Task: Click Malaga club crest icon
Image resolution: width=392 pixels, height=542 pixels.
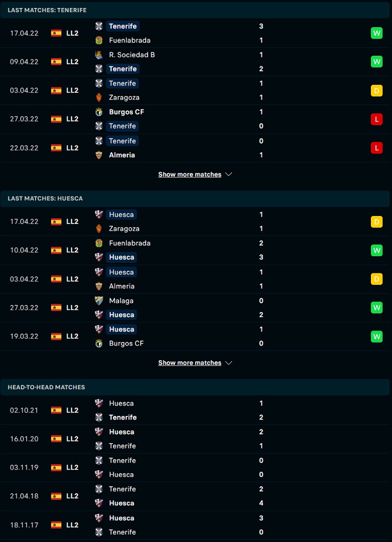Action: [x=99, y=301]
